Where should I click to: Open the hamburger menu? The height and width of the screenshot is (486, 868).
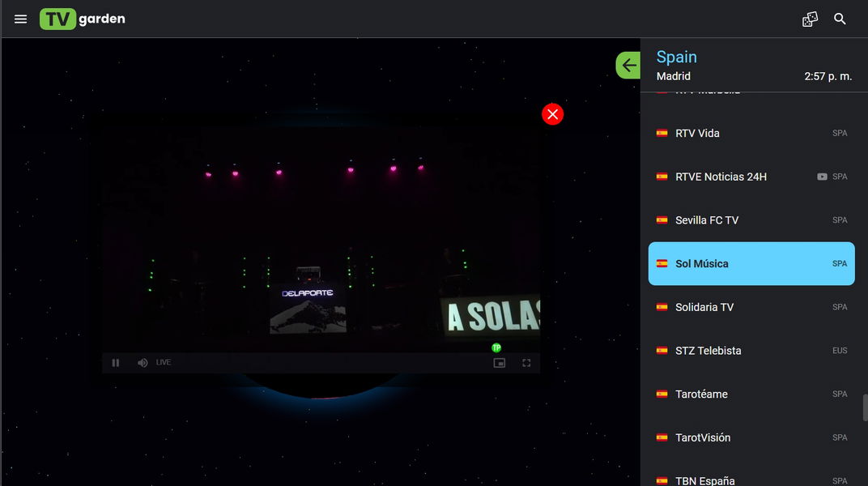[21, 19]
